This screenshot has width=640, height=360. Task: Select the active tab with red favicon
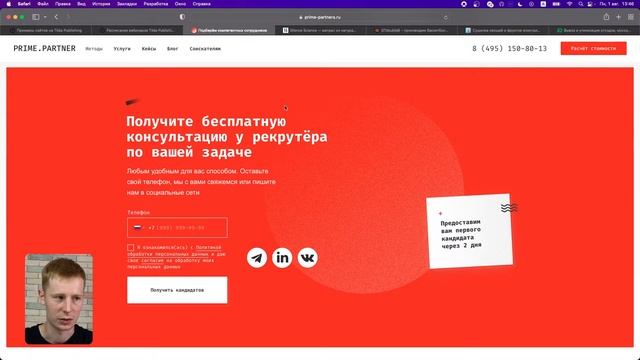[x=229, y=30]
